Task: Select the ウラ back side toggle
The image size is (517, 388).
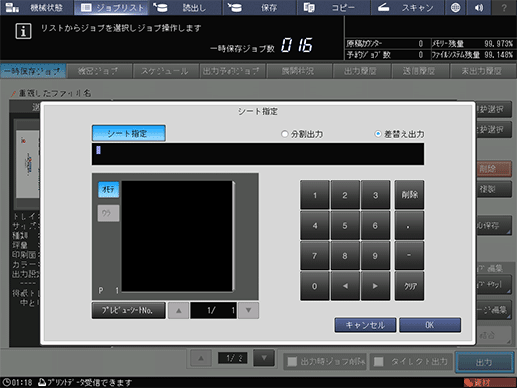Action: click(108, 213)
